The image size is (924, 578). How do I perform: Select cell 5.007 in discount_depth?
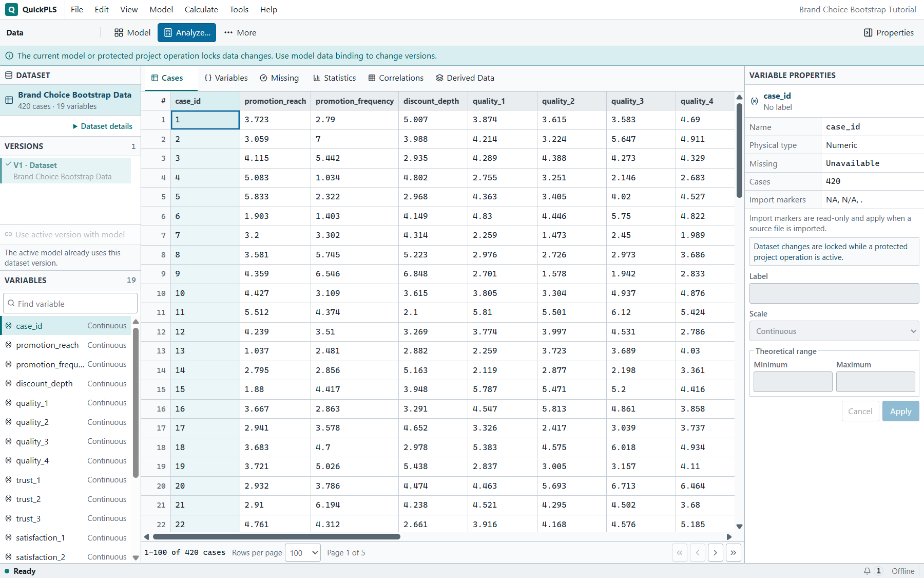click(433, 120)
